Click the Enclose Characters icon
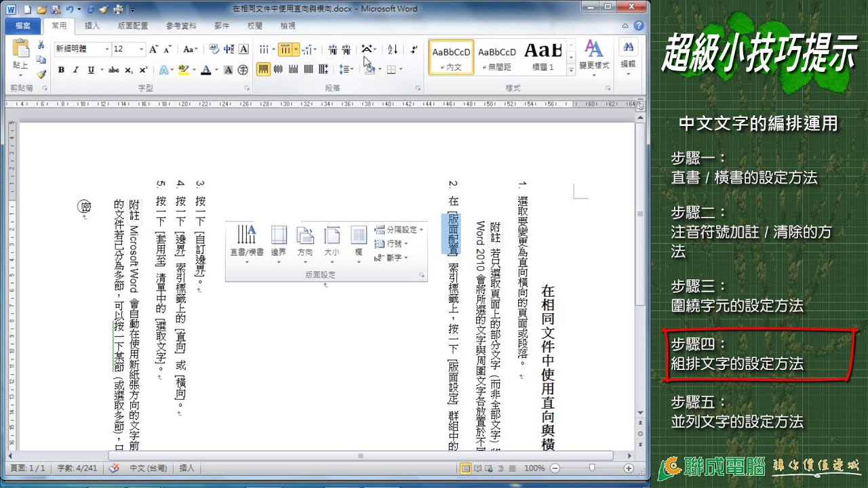868x488 pixels. pyautogui.click(x=243, y=69)
